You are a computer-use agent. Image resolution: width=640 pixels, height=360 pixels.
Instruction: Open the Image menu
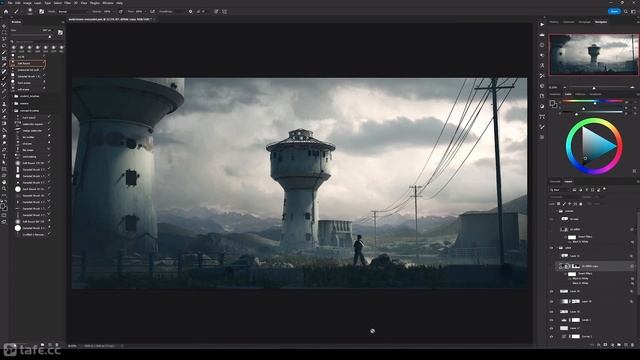coord(27,3)
